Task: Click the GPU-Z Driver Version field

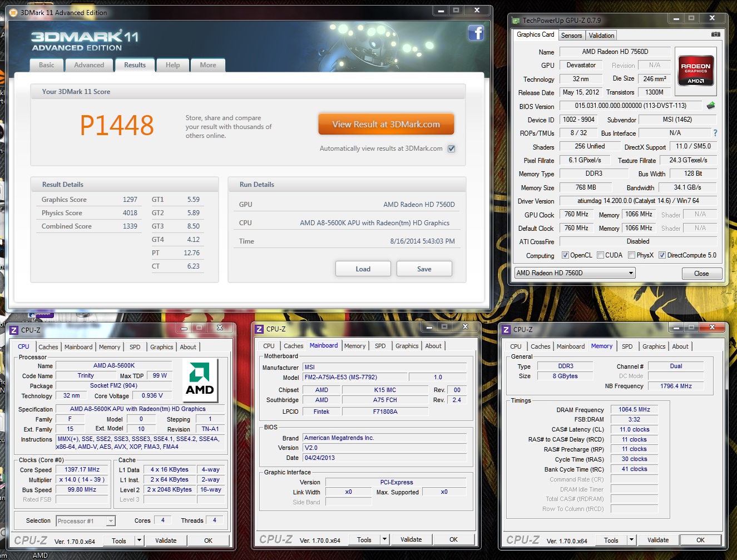Action: point(638,201)
